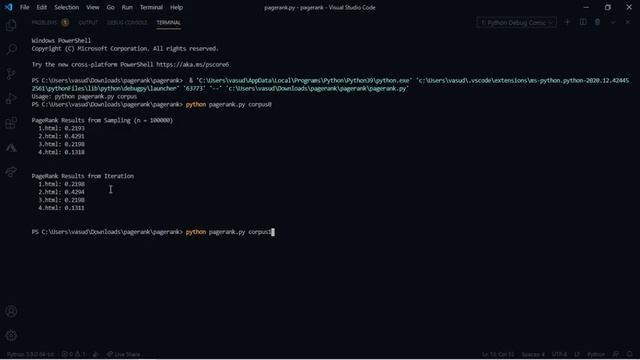This screenshot has height=360, width=640.
Task: Create a new terminal with plus icon
Action: 567,22
